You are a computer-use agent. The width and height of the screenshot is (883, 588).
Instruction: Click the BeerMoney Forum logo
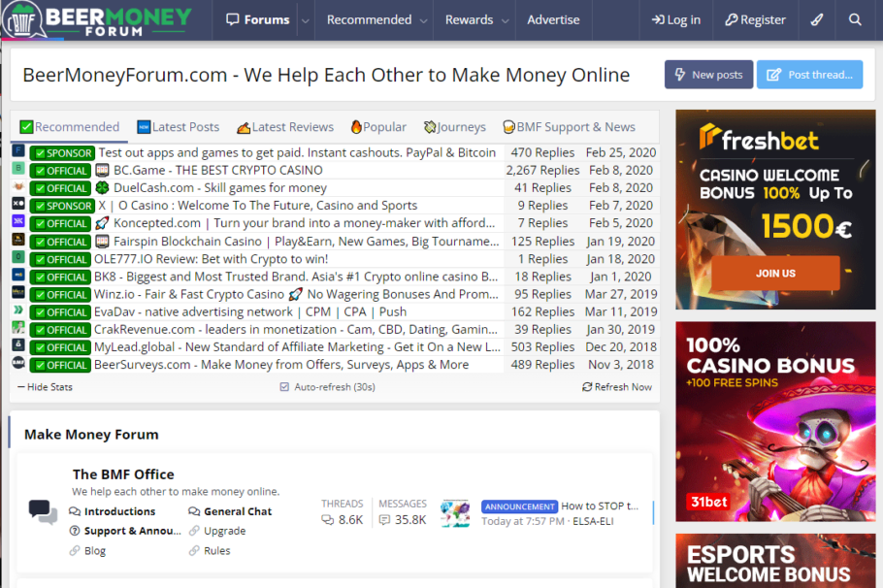(x=97, y=19)
